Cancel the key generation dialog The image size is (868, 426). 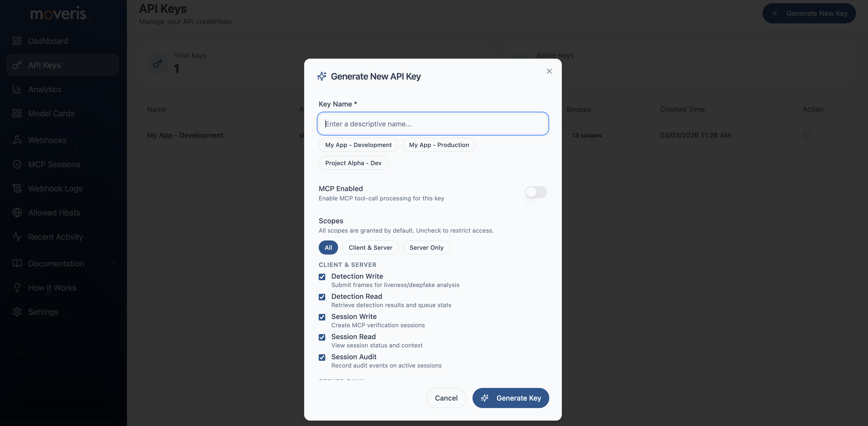tap(446, 398)
